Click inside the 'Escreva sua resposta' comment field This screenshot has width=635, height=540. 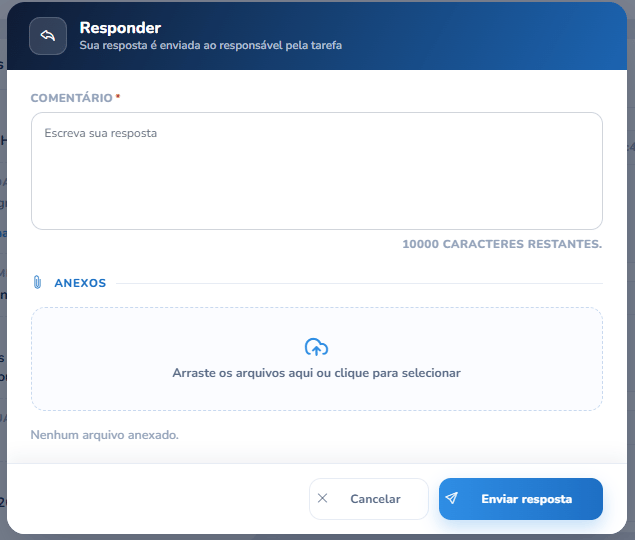[x=317, y=171]
